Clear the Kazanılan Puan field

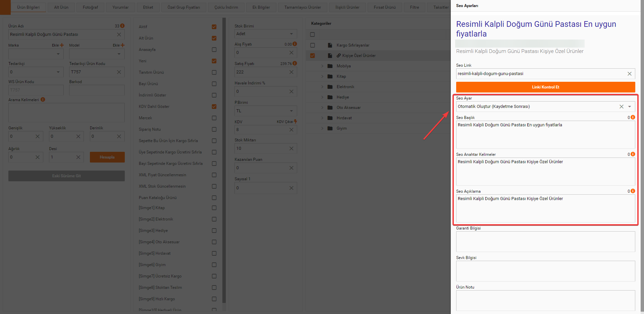pos(291,168)
